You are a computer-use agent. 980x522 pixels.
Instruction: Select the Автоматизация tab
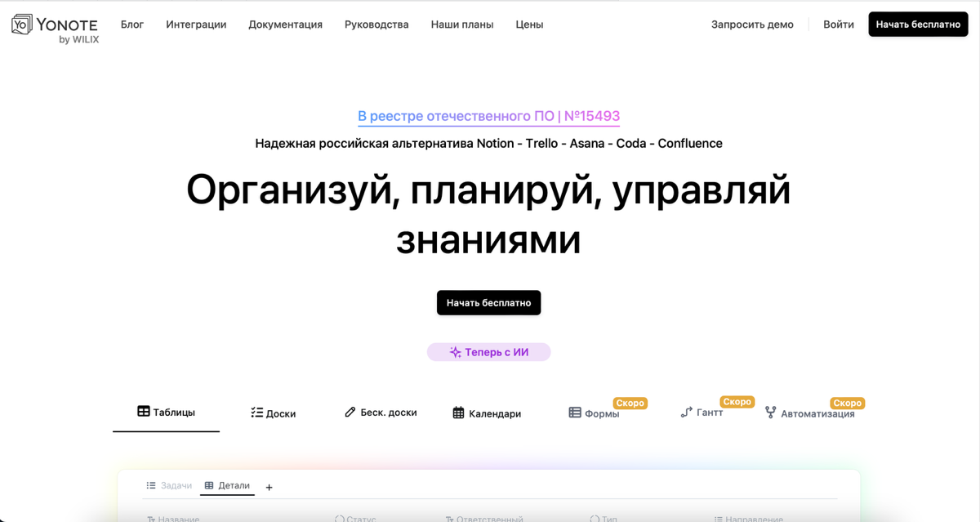pos(810,413)
